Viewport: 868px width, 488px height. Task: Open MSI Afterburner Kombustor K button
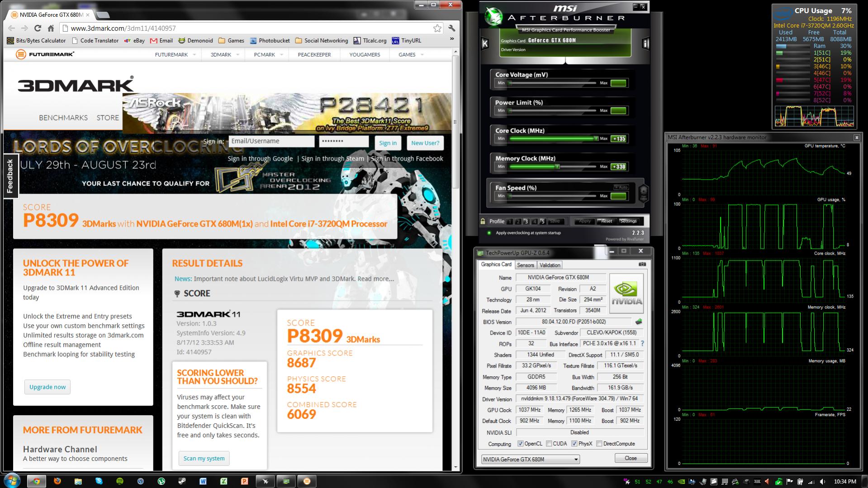coord(485,43)
